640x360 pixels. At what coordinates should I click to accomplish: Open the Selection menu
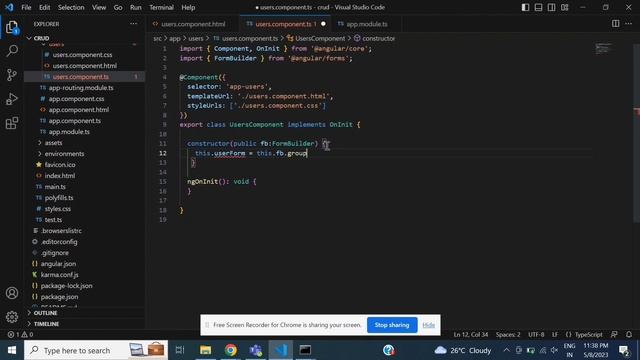(x=71, y=7)
